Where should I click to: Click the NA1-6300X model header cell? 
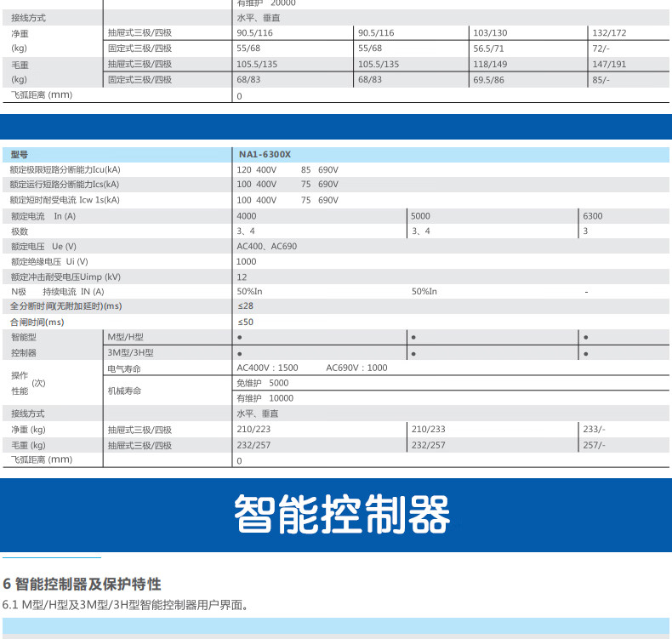[264, 155]
